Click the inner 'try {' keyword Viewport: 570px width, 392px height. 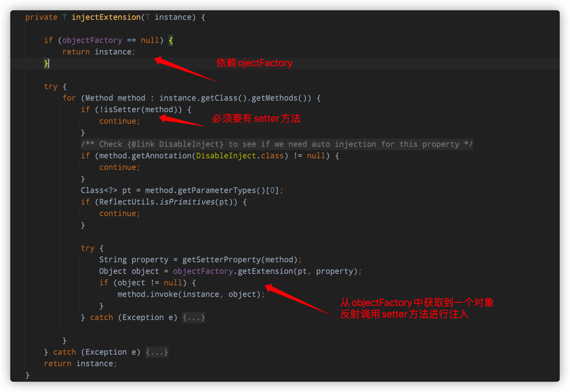tap(92, 248)
